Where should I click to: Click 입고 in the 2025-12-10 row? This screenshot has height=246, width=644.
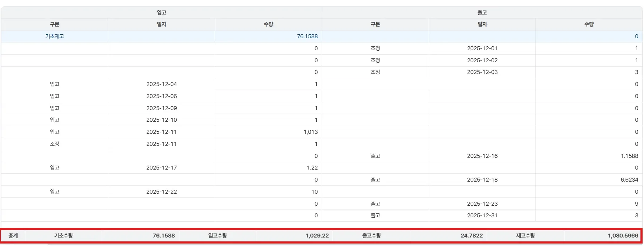coord(55,120)
